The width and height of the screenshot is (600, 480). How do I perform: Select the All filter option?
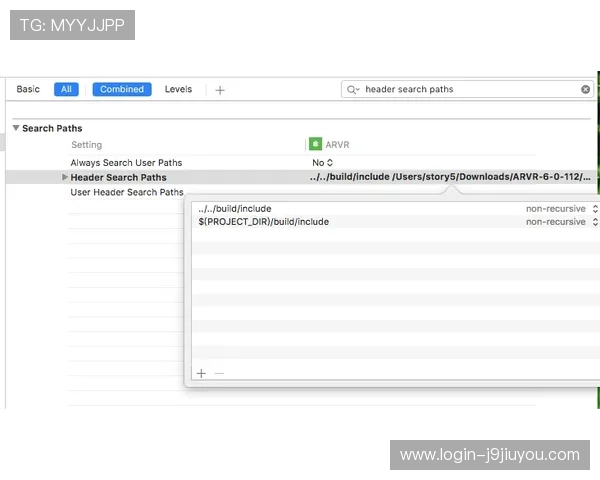66,89
